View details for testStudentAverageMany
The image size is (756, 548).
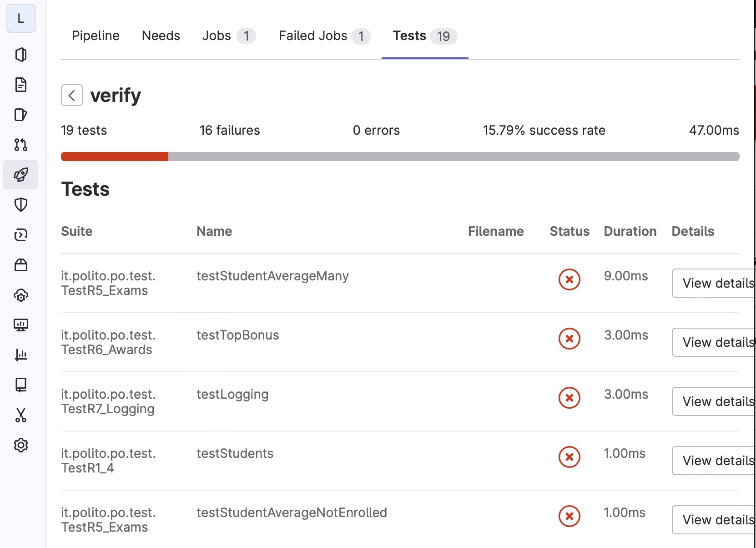point(714,283)
